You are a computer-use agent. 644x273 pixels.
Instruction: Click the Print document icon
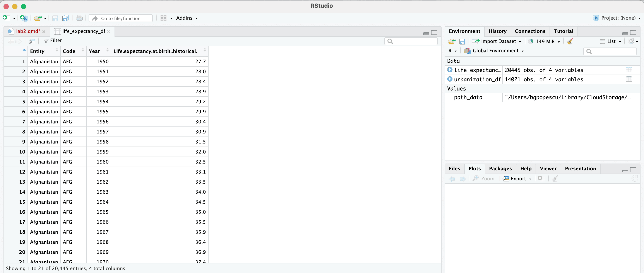[79, 18]
